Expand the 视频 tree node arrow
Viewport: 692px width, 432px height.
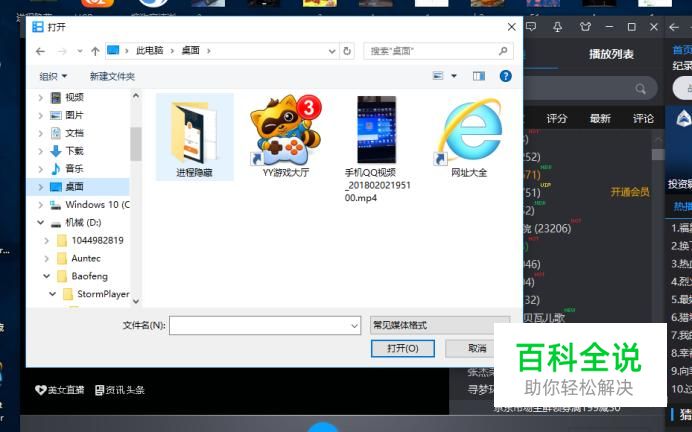tap(41, 97)
